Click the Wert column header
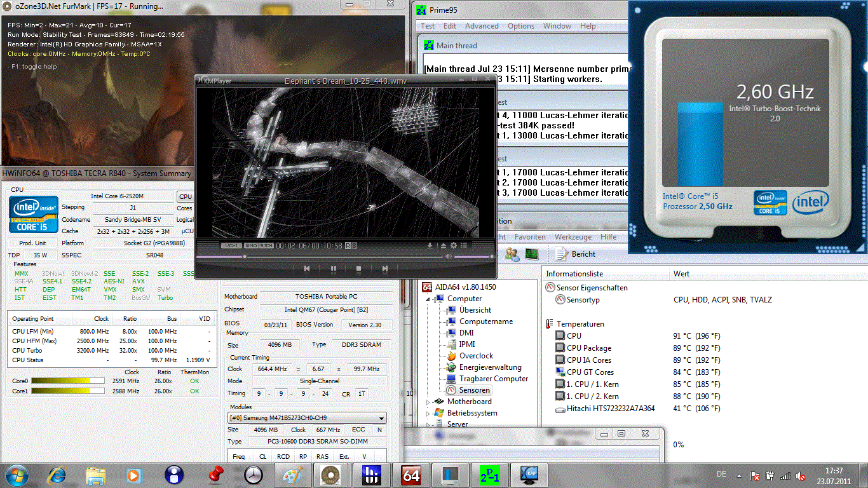The width and height of the screenshot is (868, 488). pyautogui.click(x=769, y=274)
